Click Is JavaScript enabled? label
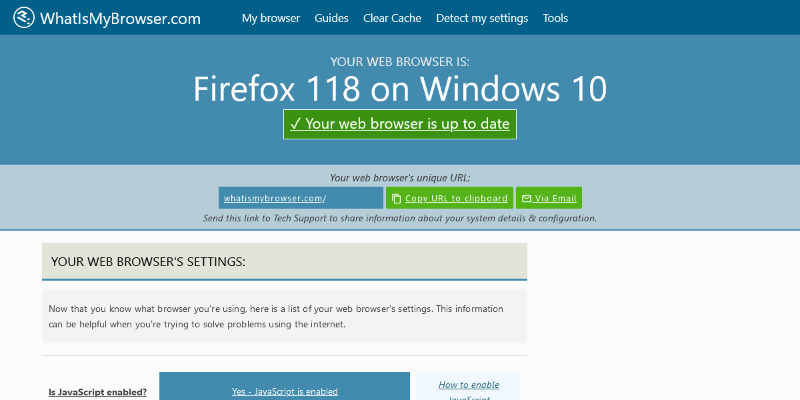 (x=98, y=392)
